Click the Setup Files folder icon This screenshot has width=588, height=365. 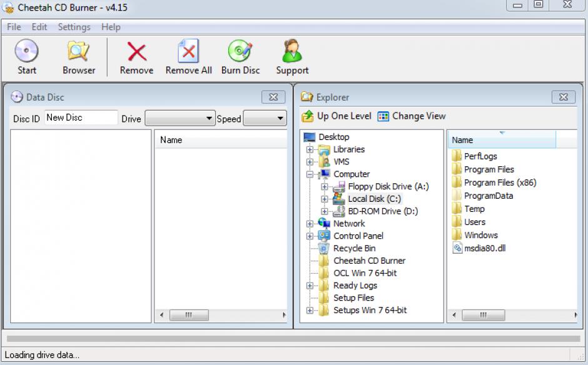[x=324, y=297]
